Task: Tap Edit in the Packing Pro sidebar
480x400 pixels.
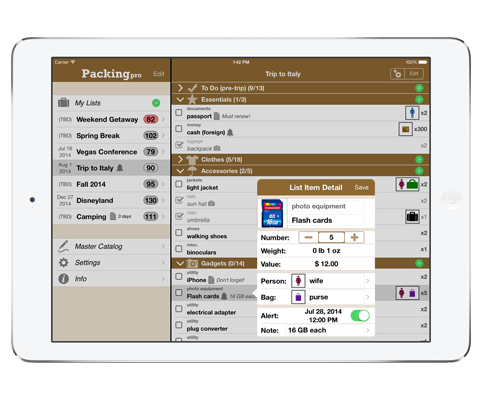Action: [159, 74]
